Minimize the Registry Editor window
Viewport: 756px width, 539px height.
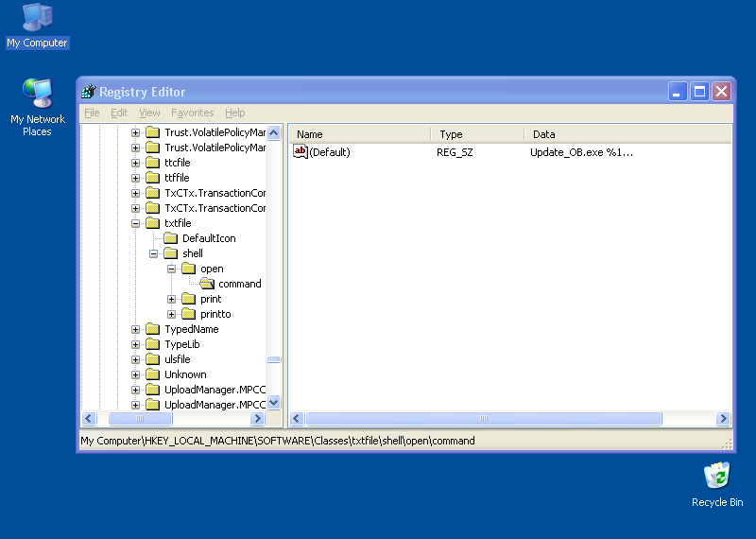(677, 91)
